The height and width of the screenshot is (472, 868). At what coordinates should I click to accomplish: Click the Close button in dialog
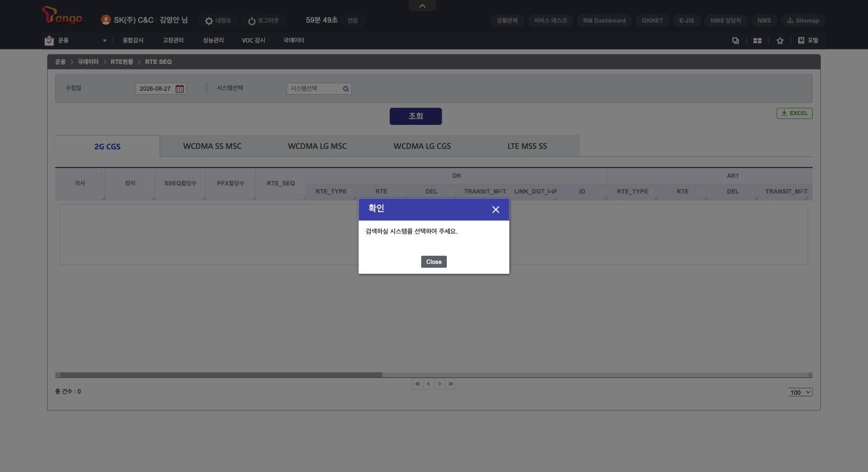point(433,262)
